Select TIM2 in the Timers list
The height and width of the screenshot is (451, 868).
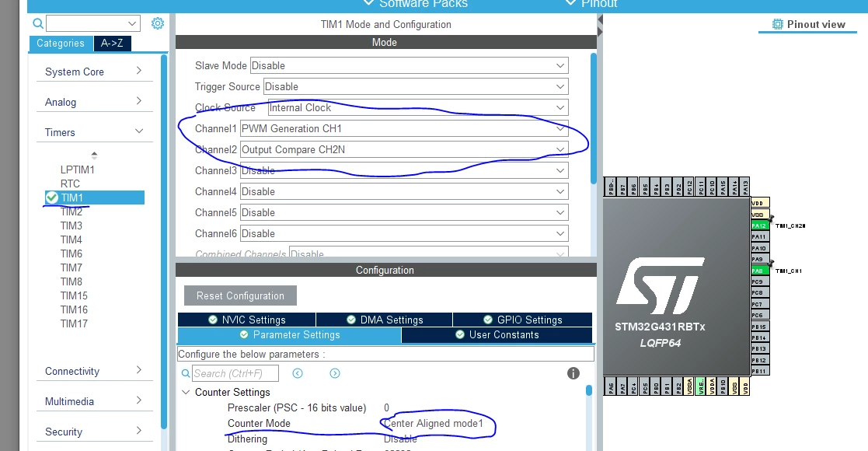point(71,212)
